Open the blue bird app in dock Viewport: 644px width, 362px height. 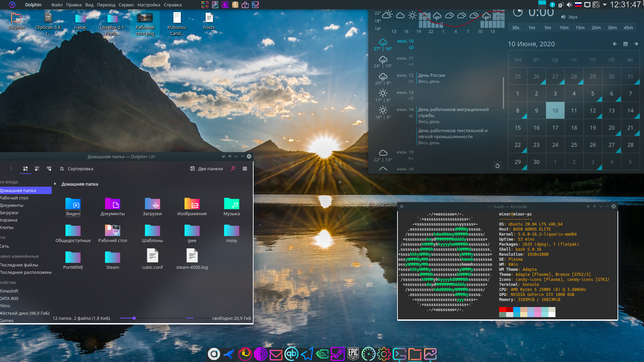[x=229, y=354]
